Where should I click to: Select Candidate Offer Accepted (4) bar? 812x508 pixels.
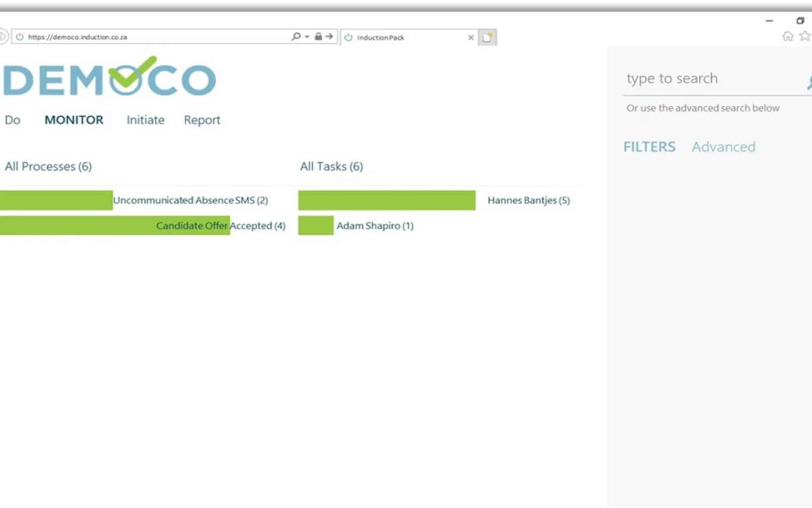(115, 226)
